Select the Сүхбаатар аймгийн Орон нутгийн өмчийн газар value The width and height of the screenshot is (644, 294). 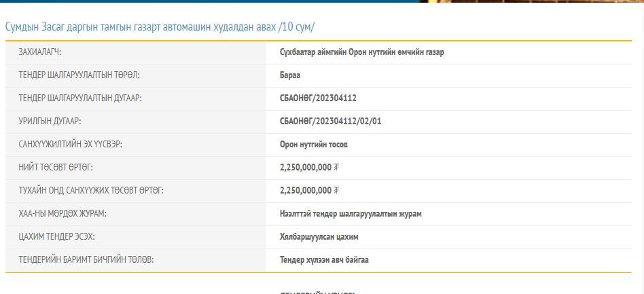point(361,52)
